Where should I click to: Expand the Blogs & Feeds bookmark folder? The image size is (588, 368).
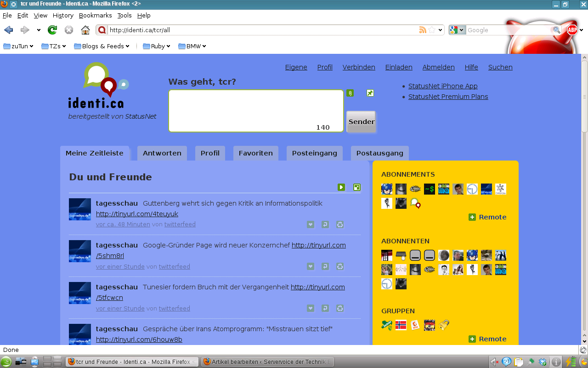[102, 46]
